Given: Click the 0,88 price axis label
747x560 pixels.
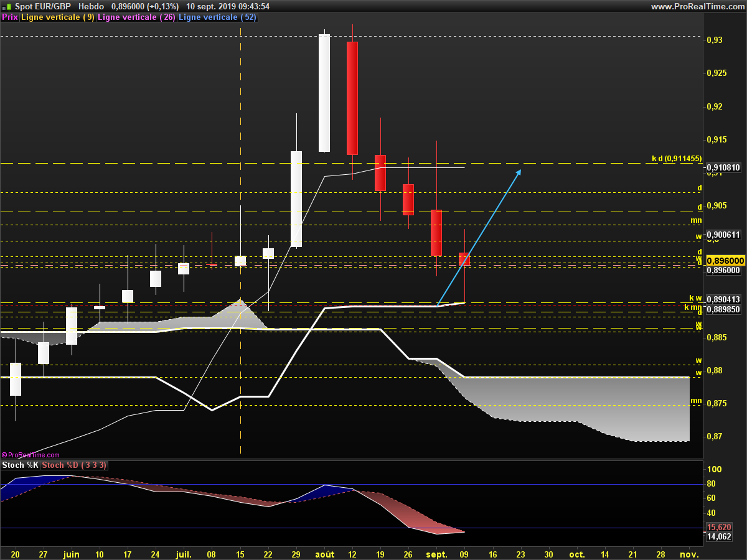Looking at the screenshot, I should [x=715, y=371].
